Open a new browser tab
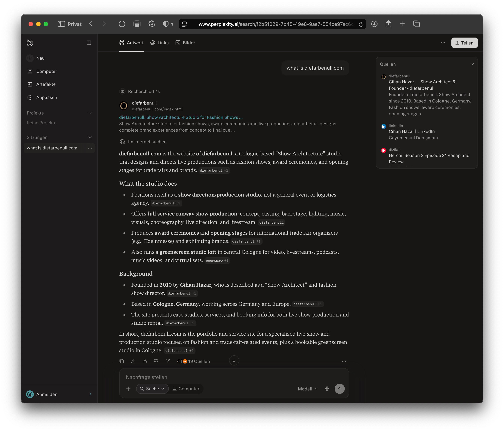The height and width of the screenshot is (431, 504). (x=402, y=24)
